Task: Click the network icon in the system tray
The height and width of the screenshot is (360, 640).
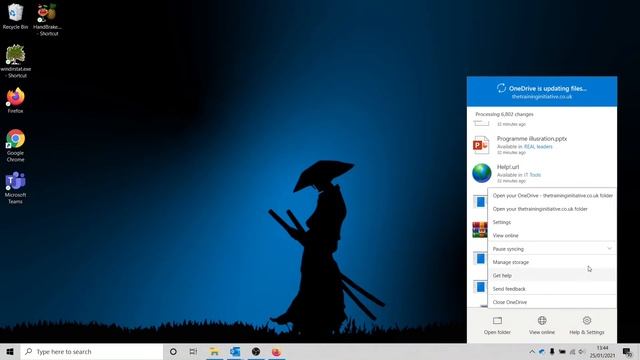Action: pyautogui.click(x=572, y=351)
